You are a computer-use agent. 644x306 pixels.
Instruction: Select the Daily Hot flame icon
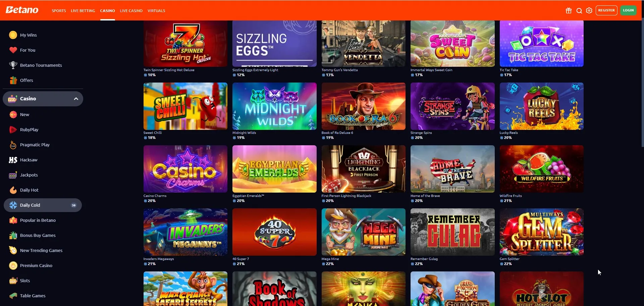[13, 190]
